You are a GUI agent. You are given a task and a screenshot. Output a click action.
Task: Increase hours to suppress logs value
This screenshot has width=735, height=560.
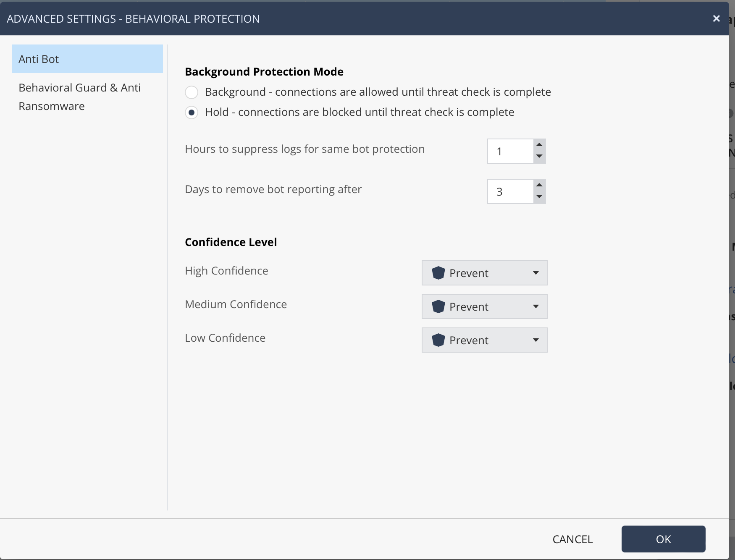coord(539,145)
